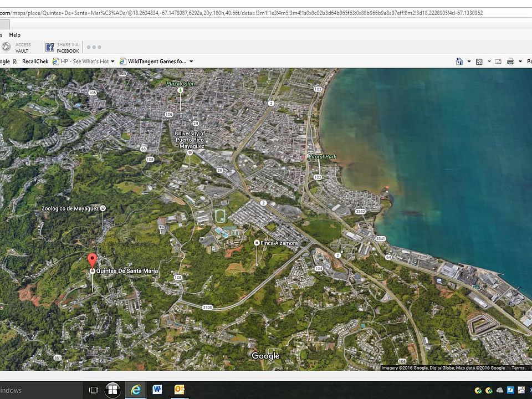
Task: Open Internet Explorer from the taskbar
Action: tap(135, 390)
